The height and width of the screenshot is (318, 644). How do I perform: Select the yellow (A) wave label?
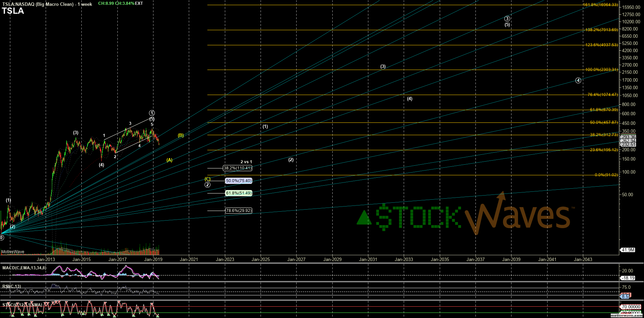(169, 160)
